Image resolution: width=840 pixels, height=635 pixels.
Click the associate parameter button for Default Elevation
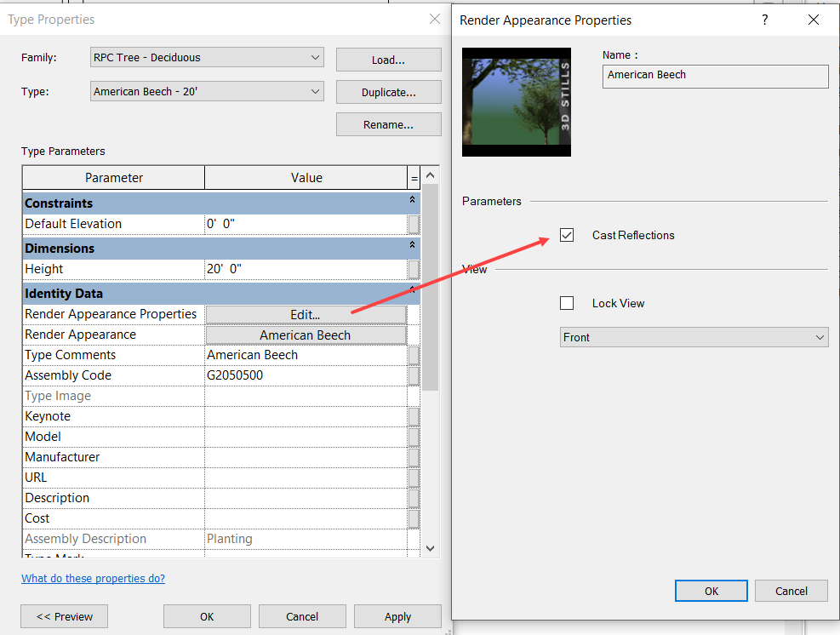pyautogui.click(x=414, y=225)
